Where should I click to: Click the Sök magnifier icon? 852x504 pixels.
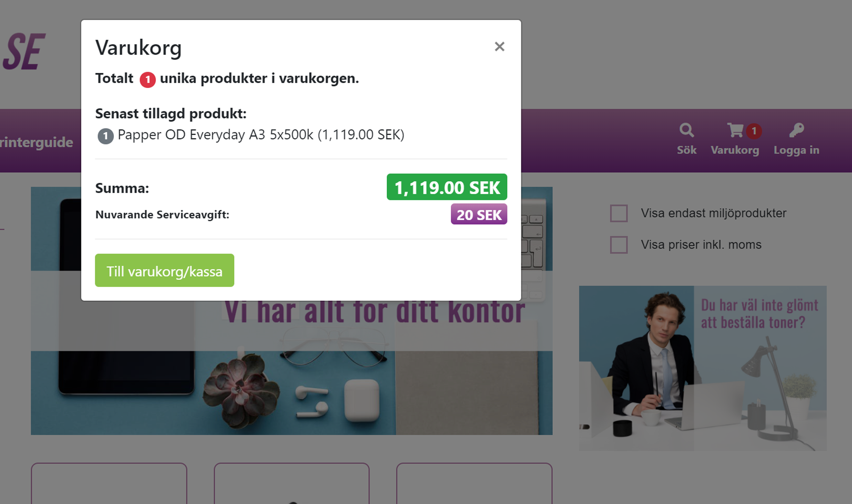click(x=687, y=130)
